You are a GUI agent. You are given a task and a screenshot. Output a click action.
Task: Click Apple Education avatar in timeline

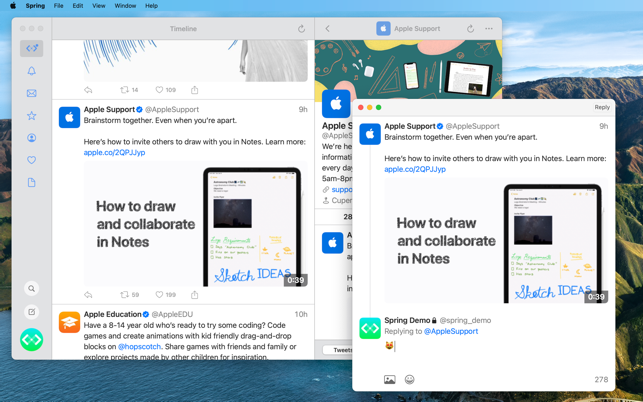coord(69,322)
